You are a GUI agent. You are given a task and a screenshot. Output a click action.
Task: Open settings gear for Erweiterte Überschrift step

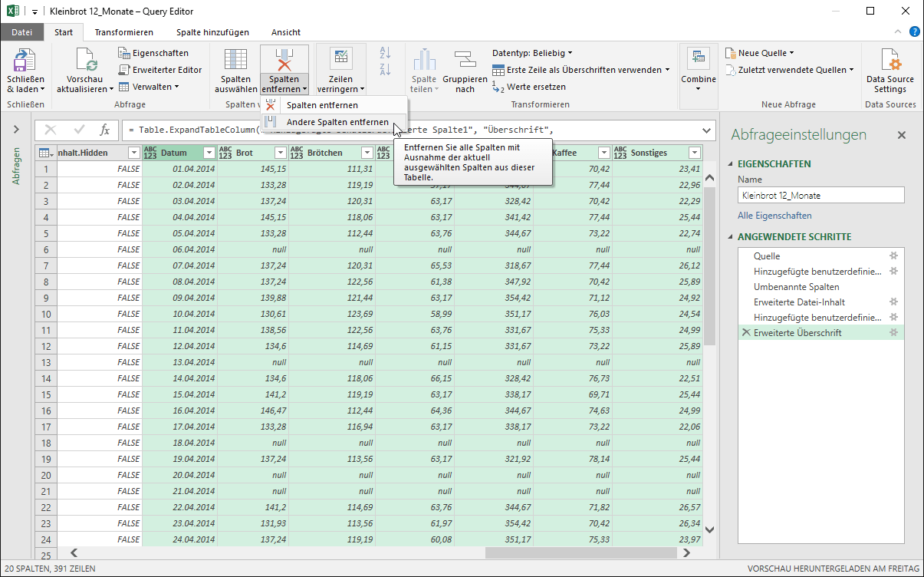(x=893, y=332)
